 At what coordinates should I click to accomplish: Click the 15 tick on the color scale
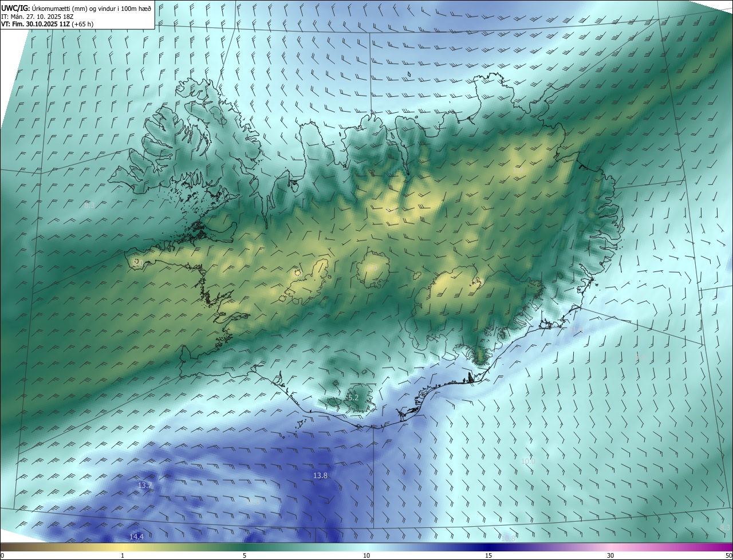[x=488, y=555]
